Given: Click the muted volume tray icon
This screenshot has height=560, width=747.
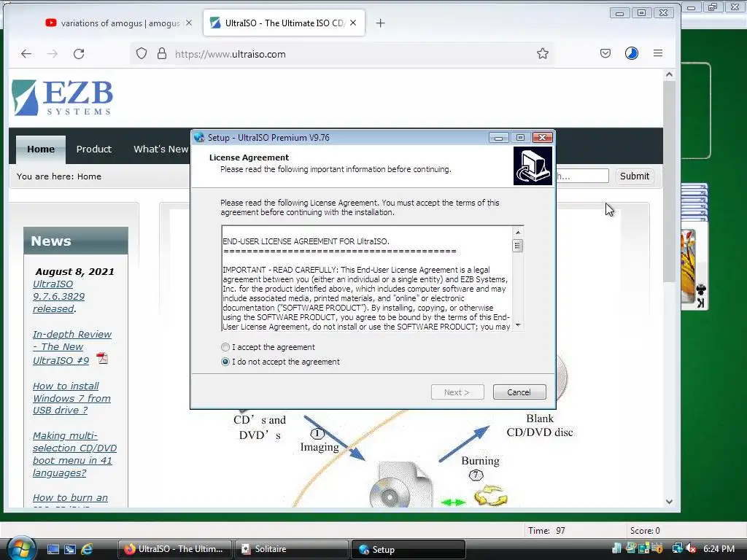Looking at the screenshot, I should [692, 548].
